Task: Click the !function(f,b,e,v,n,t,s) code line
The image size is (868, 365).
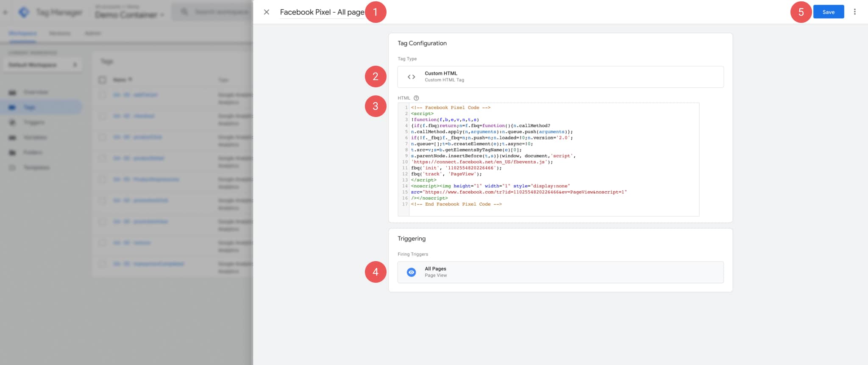Action: pos(445,120)
